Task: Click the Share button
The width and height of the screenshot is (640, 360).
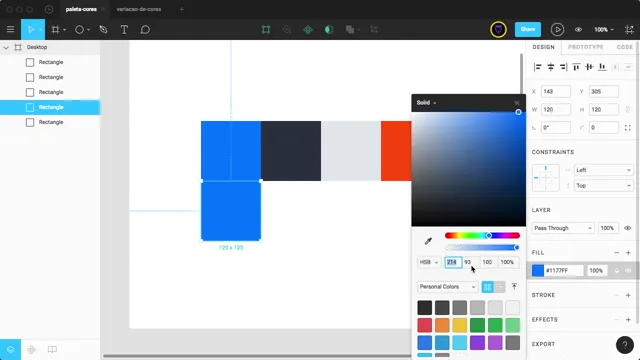Action: point(528,29)
